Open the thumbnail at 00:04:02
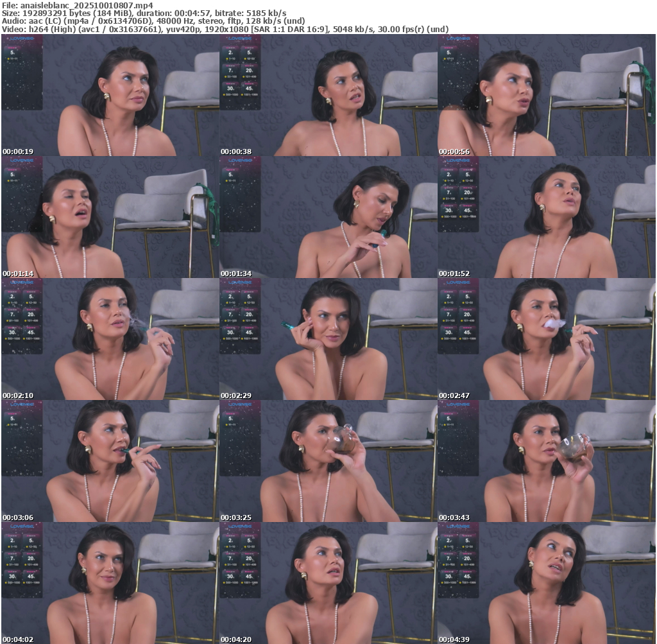 click(x=110, y=582)
